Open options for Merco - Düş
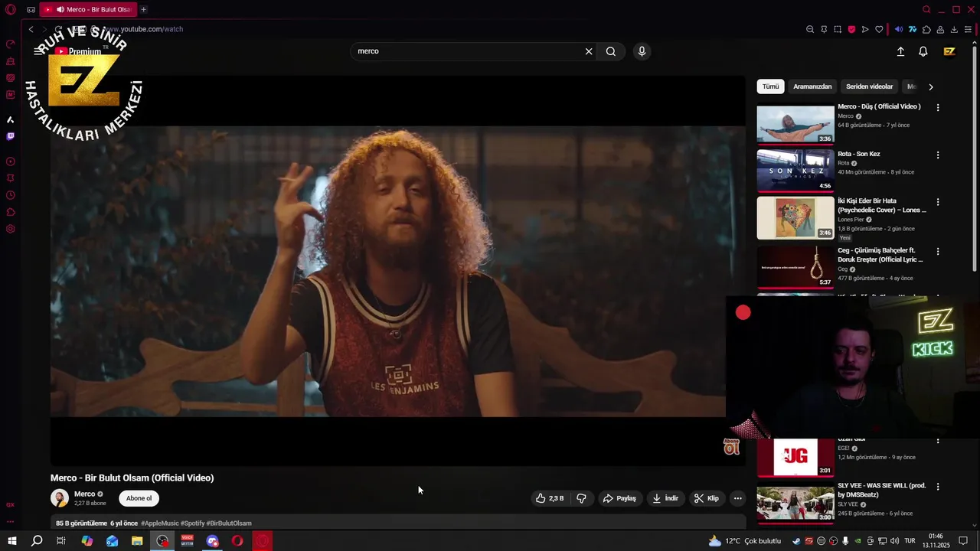The width and height of the screenshot is (980, 551). pos(937,108)
